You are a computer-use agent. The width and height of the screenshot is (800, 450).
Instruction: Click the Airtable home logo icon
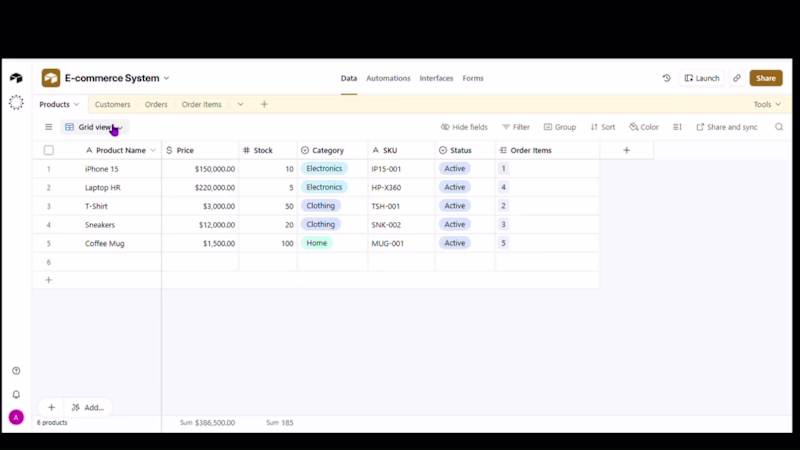16,78
